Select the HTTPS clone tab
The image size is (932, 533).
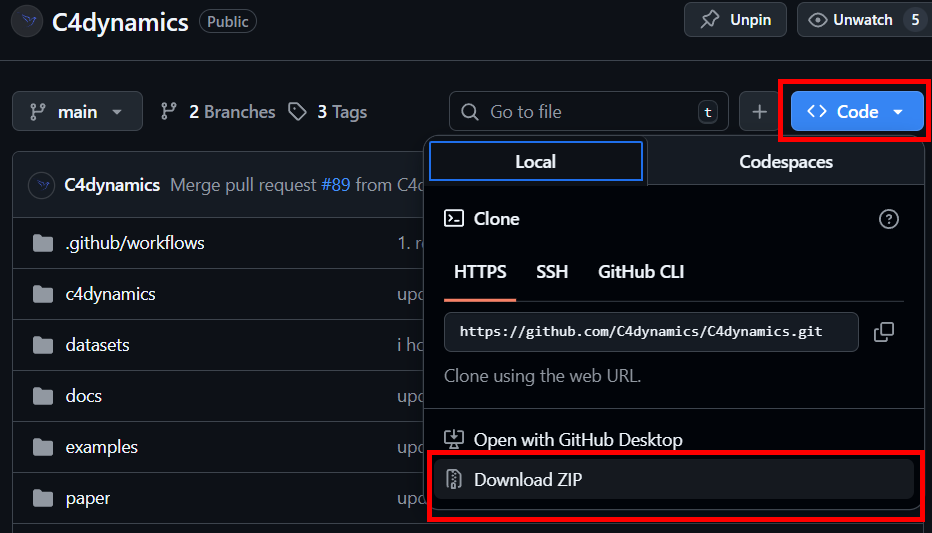coord(480,272)
